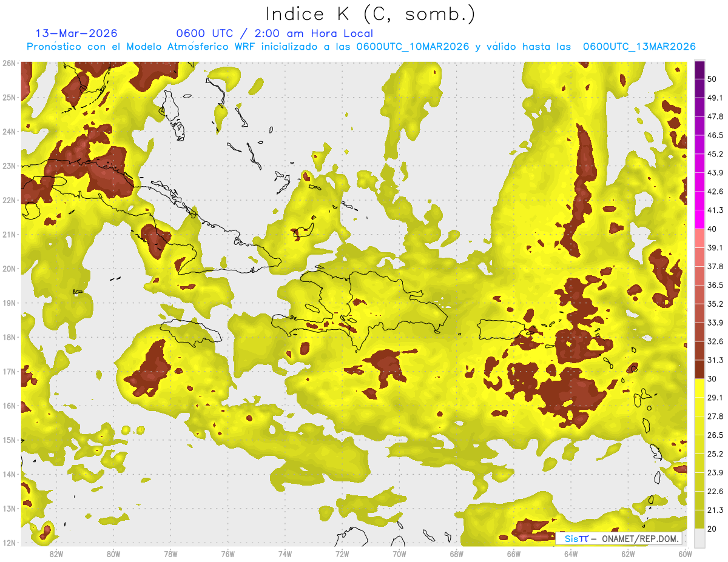
Task: Click the colorbar value 30
Action: pyautogui.click(x=712, y=379)
